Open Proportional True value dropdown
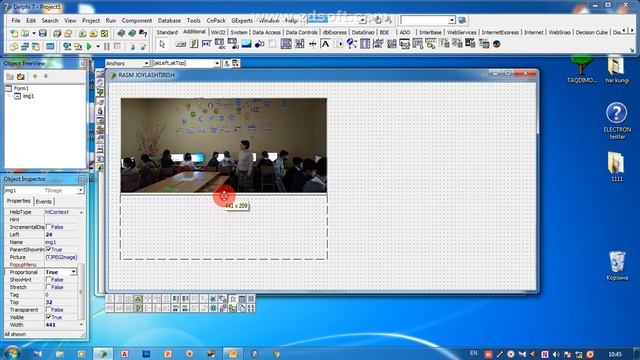 click(73, 272)
